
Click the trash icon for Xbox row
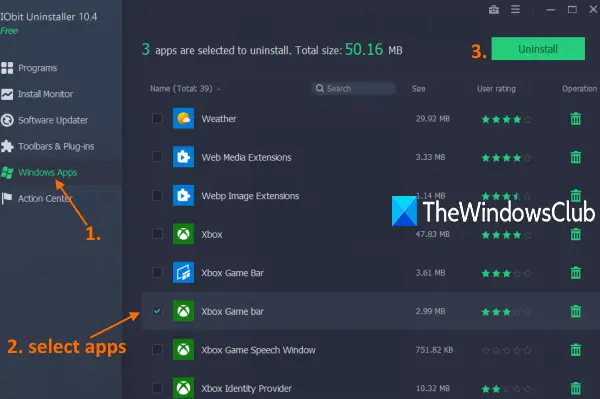576,234
